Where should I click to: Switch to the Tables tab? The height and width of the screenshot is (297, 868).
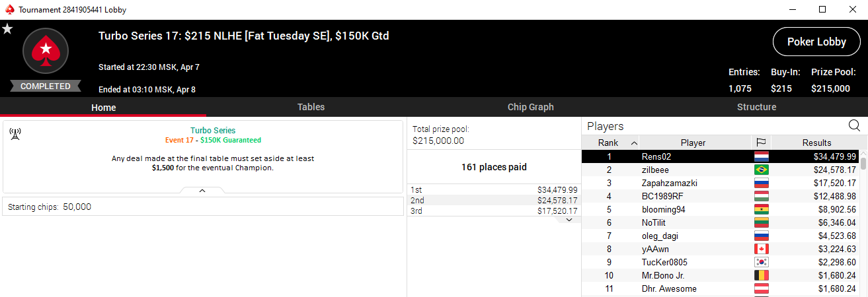click(x=311, y=107)
